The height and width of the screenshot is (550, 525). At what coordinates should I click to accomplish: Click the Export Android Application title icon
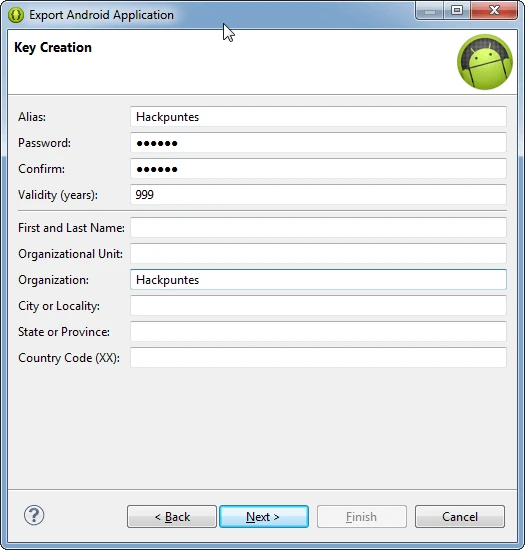point(16,15)
